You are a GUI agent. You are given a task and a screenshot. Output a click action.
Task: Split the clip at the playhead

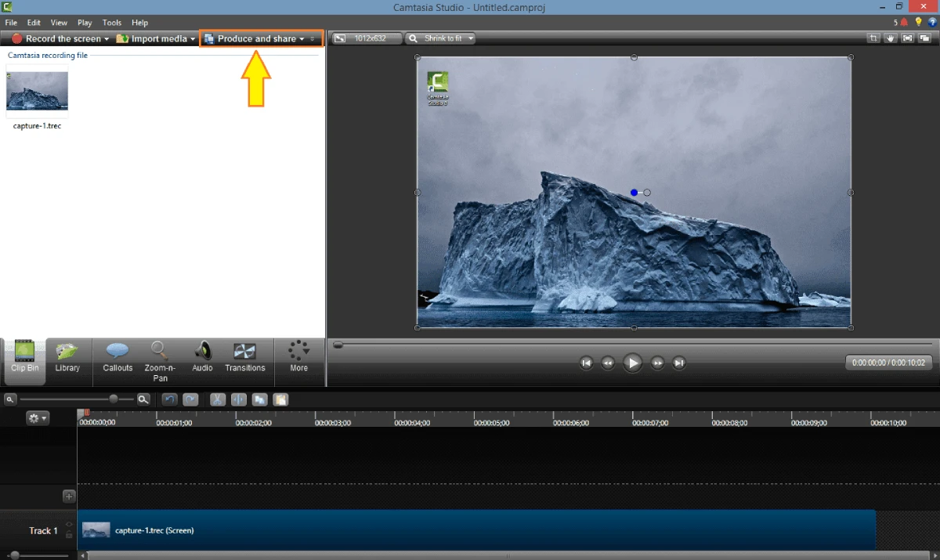238,399
